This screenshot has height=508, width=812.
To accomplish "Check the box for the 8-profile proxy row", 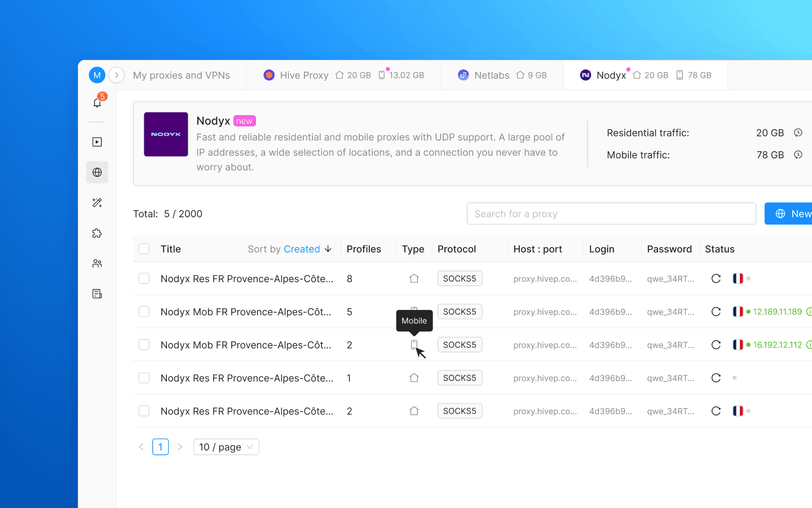I will [x=144, y=278].
